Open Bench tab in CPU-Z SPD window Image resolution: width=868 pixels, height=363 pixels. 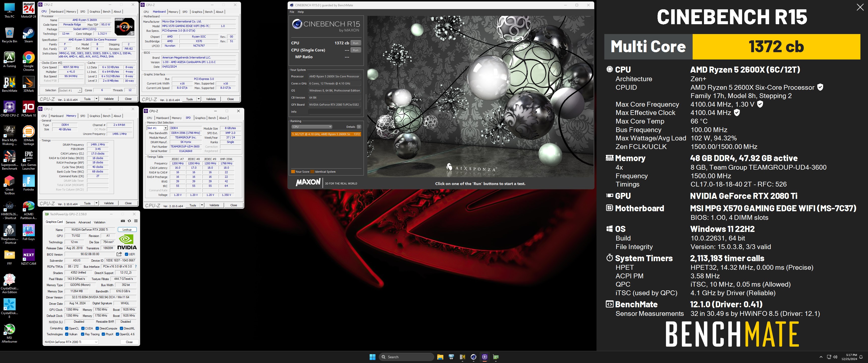[212, 118]
